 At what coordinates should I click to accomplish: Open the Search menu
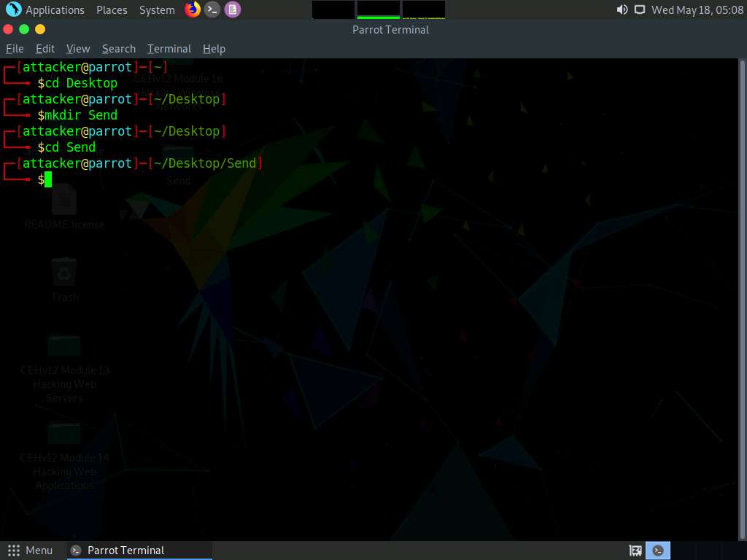[119, 49]
